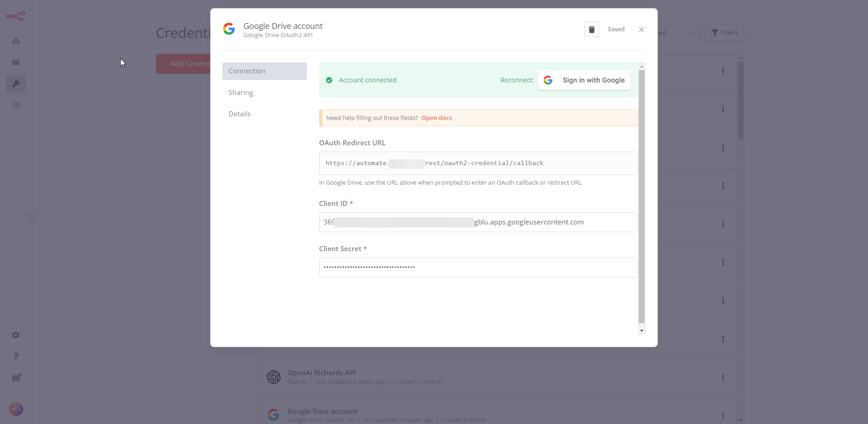Open the Workflows sidebar icon
The height and width of the screenshot is (424, 868).
(16, 41)
